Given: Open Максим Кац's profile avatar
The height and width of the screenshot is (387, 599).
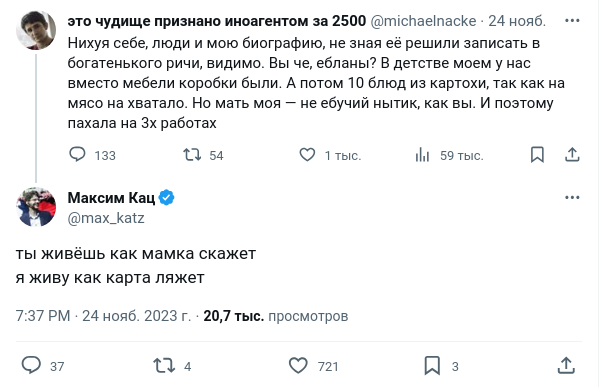Looking at the screenshot, I should tap(36, 207).
